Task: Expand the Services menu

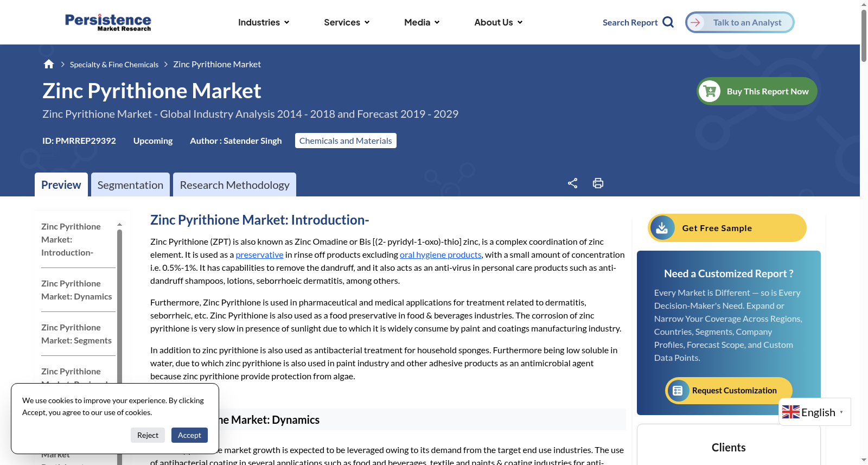Action: point(347,22)
